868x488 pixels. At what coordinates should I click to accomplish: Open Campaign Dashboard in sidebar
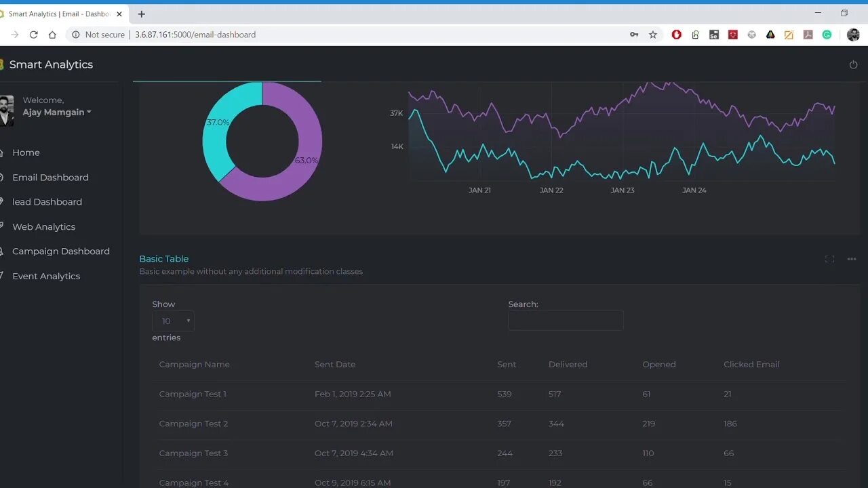click(x=60, y=251)
